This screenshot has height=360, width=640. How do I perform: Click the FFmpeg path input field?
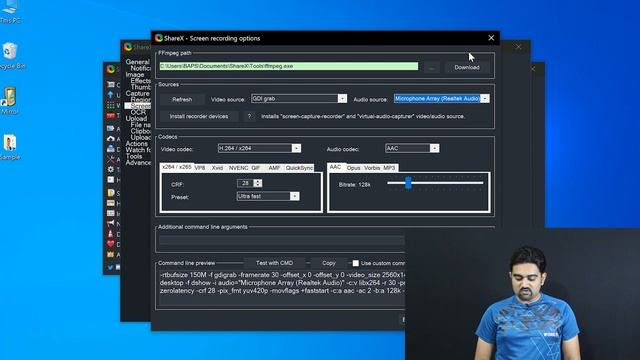289,66
